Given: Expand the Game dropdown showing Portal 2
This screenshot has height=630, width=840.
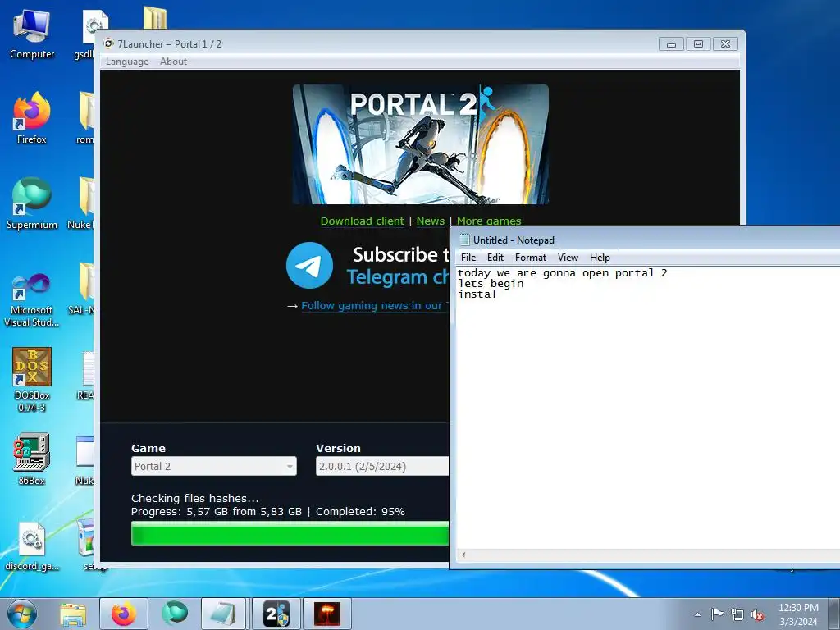Looking at the screenshot, I should (214, 466).
